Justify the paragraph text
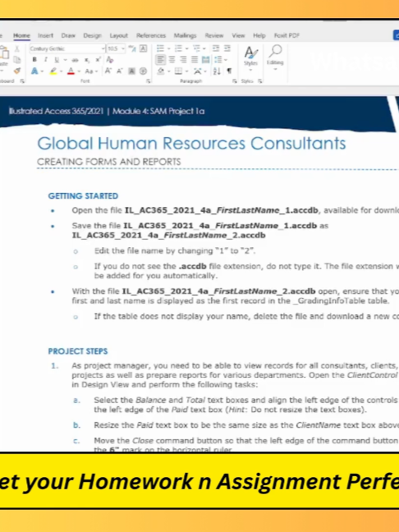Screen dimensions: 399x532 195,60
